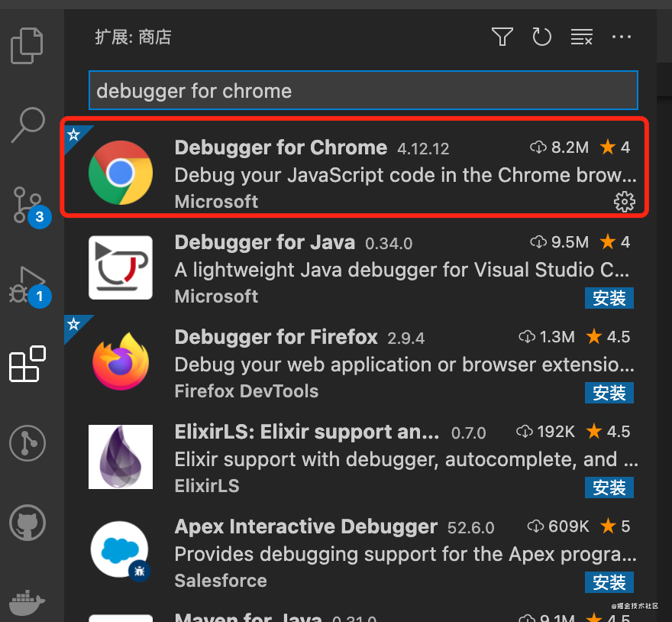Screen dimensions: 672x622
Task: Focus the extension search field
Action: coord(363,90)
